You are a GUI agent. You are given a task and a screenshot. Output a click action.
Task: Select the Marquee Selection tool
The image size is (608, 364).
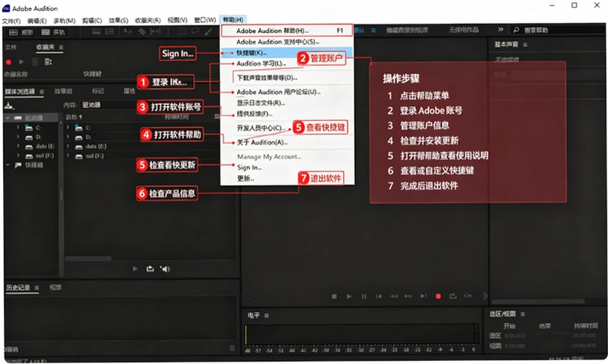pyautogui.click(x=182, y=32)
